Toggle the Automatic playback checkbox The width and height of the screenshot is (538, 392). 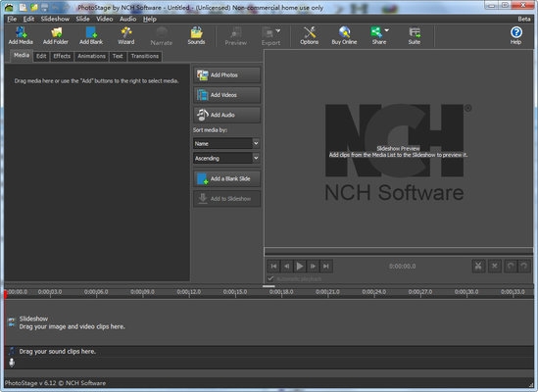pos(270,278)
